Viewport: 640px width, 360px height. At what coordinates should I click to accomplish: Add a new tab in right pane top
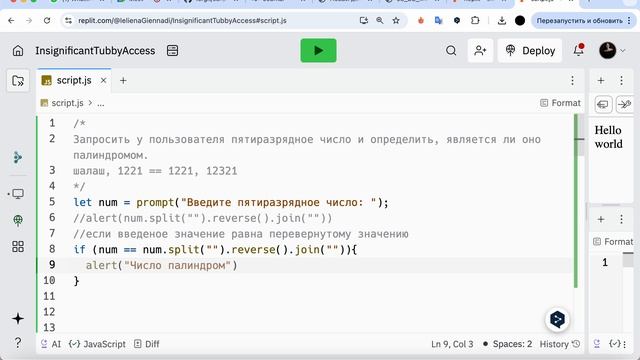click(x=601, y=80)
